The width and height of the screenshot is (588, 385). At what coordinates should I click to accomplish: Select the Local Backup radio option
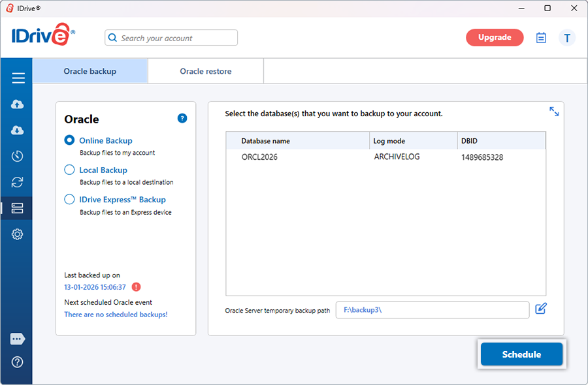tap(69, 170)
